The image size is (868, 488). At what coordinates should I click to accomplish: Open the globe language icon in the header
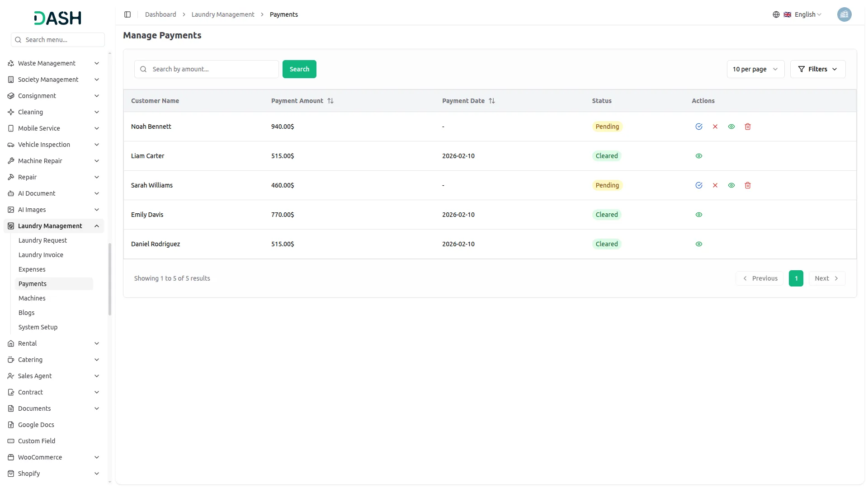point(776,14)
